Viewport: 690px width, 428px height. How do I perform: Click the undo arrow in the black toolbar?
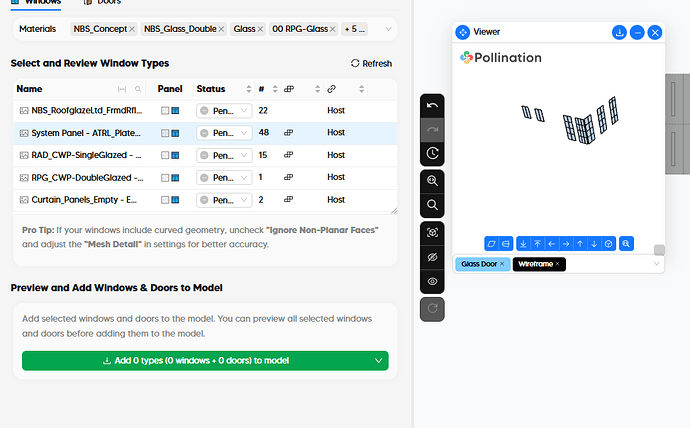pos(432,106)
